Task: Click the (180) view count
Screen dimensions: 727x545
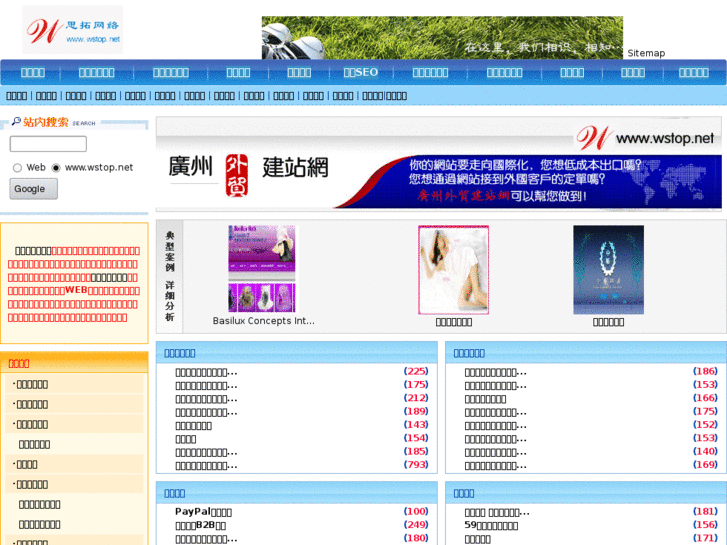Action: (416, 538)
